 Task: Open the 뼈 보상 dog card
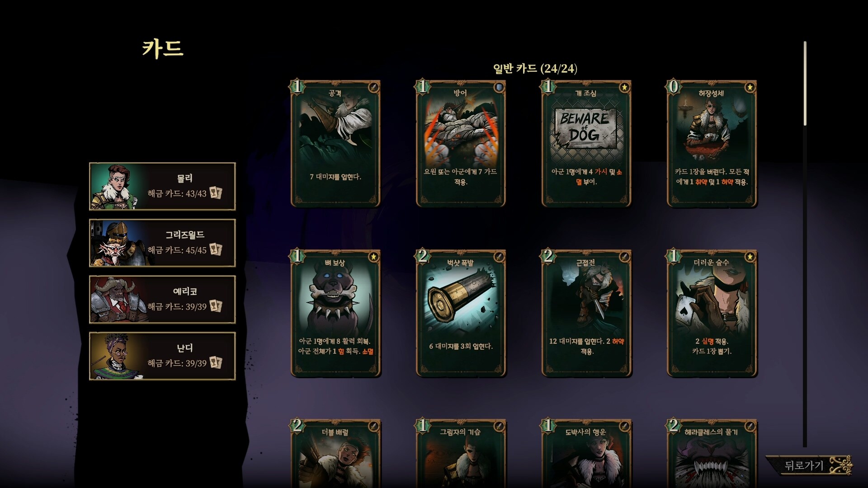[x=335, y=313]
